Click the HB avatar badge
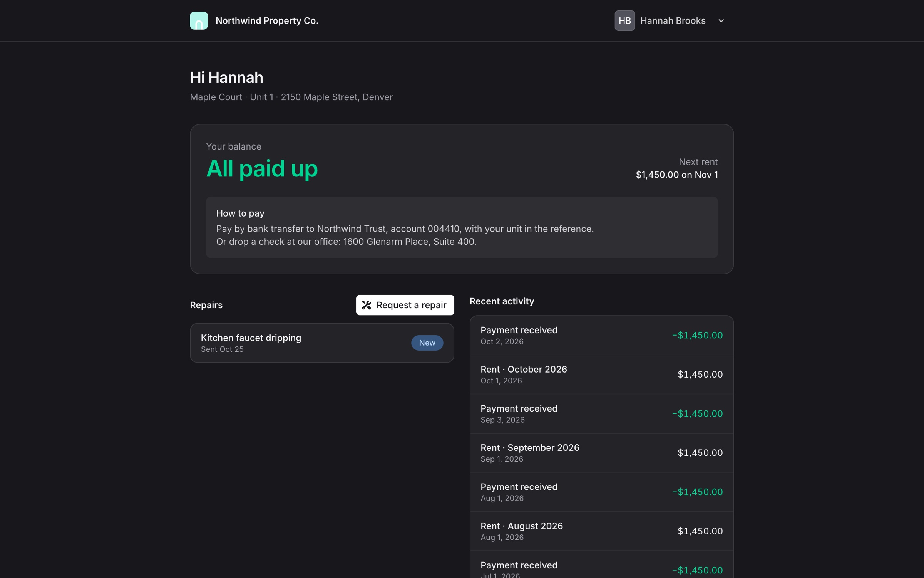The image size is (924, 578). point(624,20)
